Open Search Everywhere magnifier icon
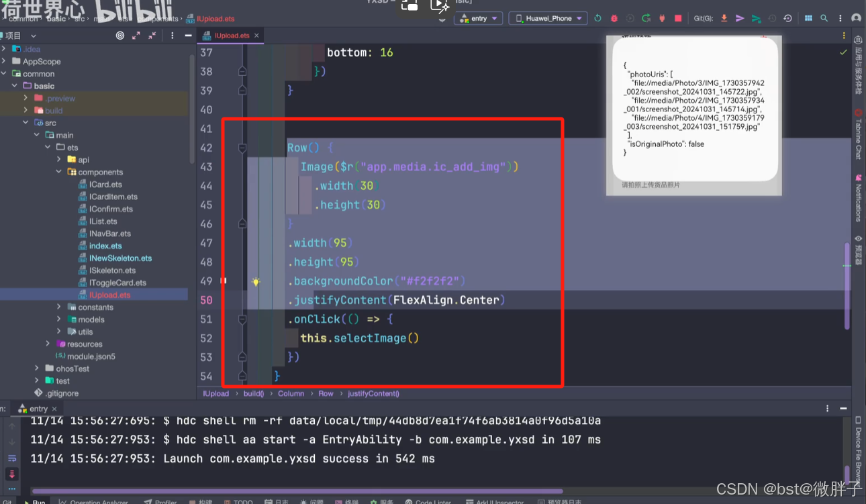 coord(824,18)
